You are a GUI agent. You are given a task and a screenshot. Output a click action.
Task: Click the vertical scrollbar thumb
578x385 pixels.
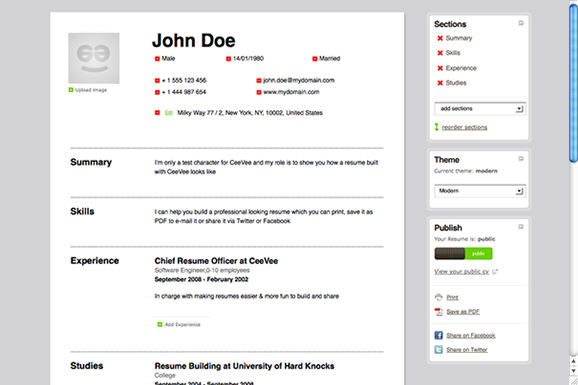click(573, 83)
